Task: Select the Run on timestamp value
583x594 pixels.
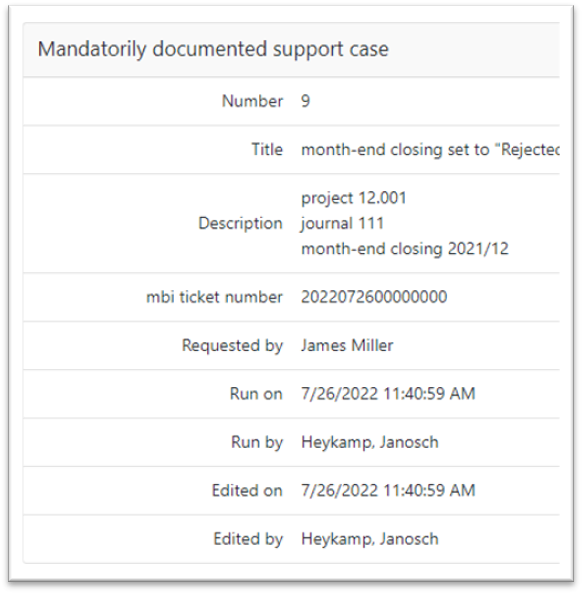Action: coord(388,394)
